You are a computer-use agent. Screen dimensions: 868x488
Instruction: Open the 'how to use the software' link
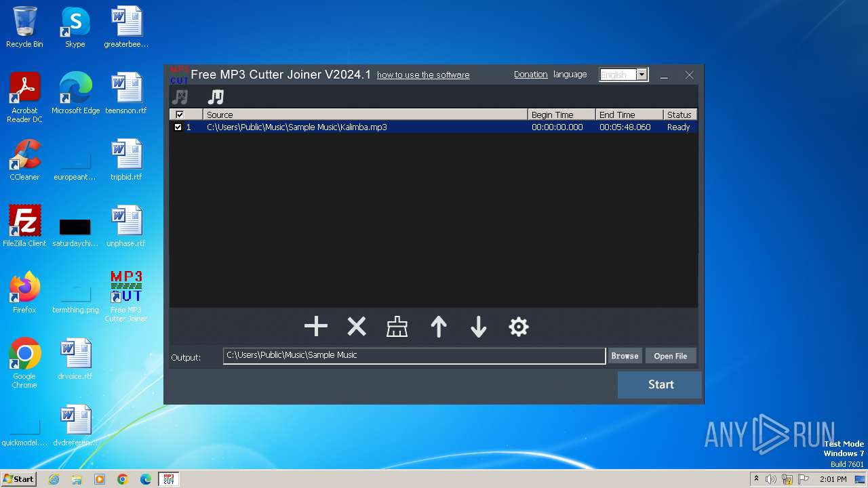coord(423,75)
